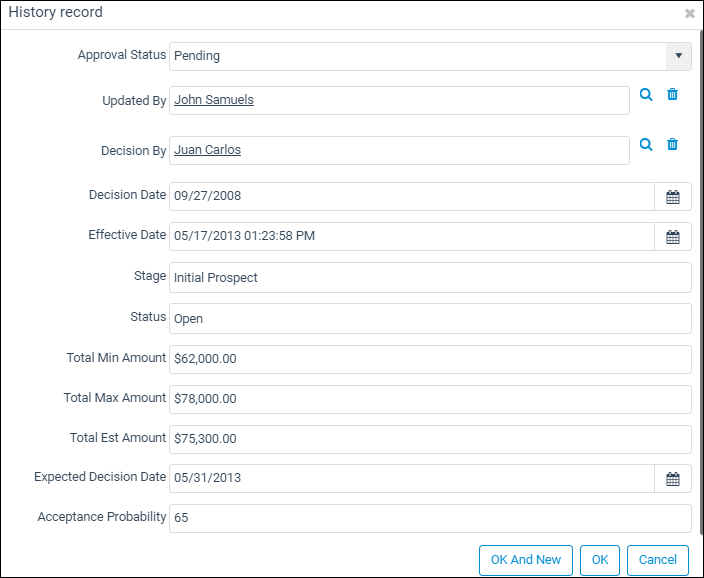Clear Decision By with trash icon
This screenshot has width=704, height=578.
(672, 144)
